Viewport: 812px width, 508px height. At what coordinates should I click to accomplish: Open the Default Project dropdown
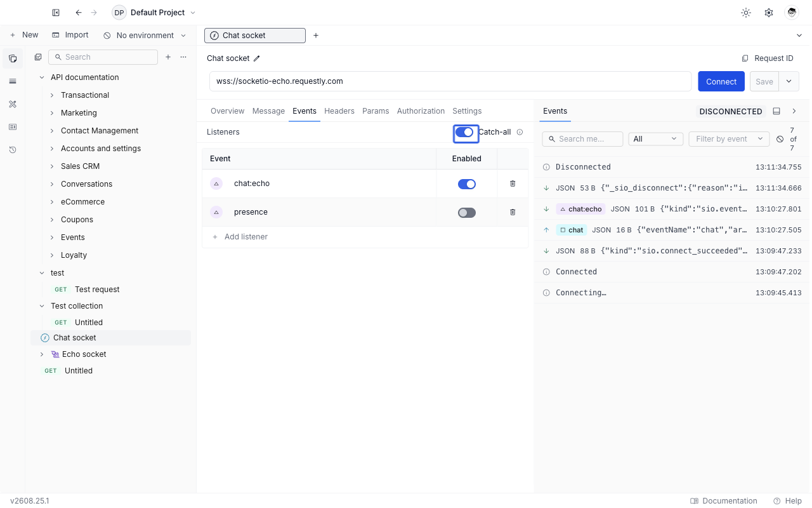click(x=154, y=13)
